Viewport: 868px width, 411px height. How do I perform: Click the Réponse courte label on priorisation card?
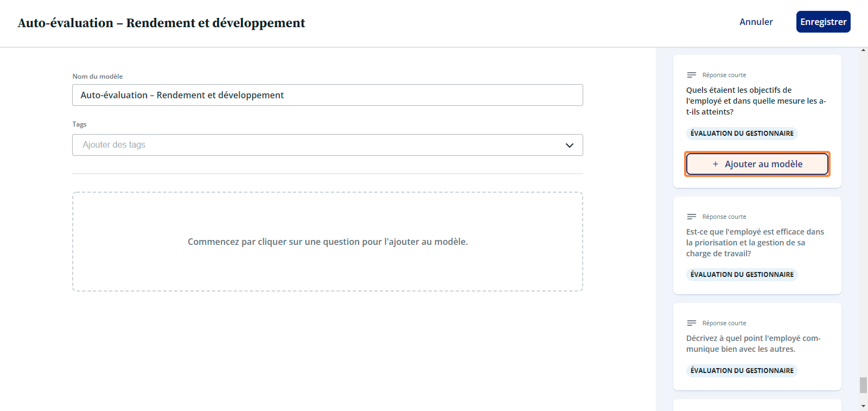[x=724, y=216]
